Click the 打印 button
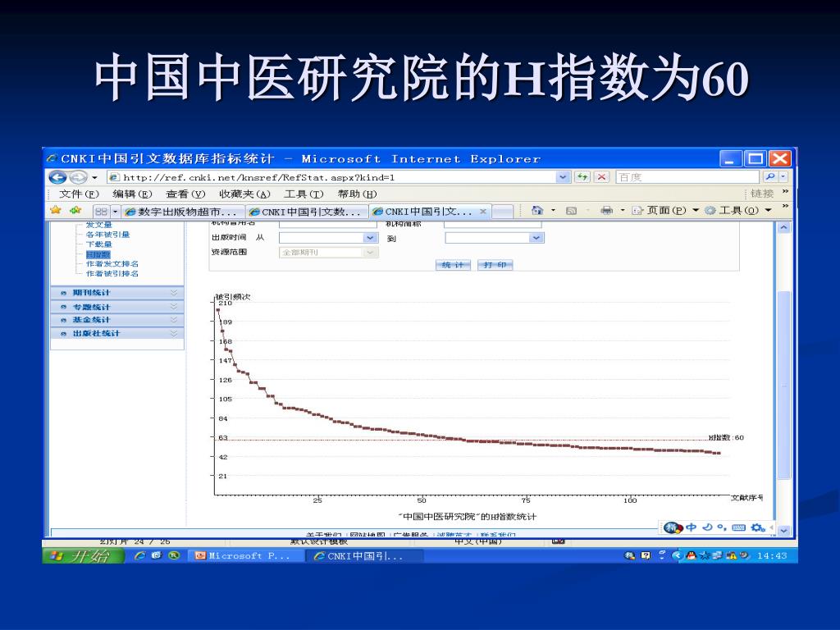Viewport: 840px width, 630px height. pyautogui.click(x=495, y=265)
